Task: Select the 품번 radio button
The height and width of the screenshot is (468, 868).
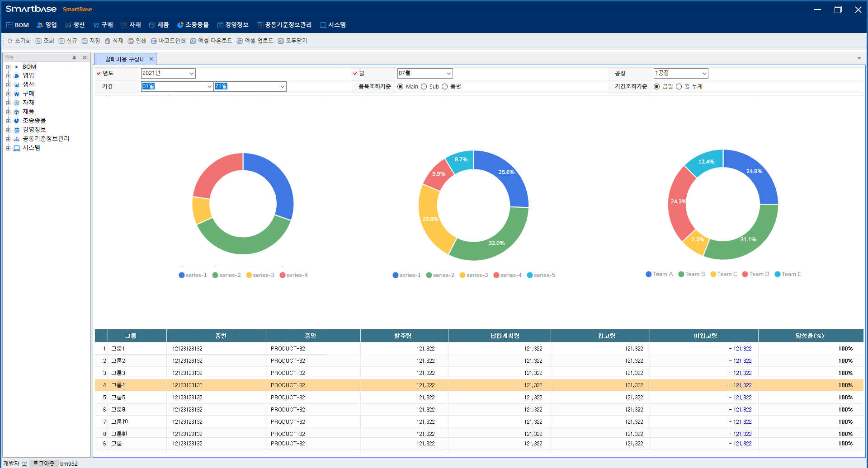Action: [444, 87]
